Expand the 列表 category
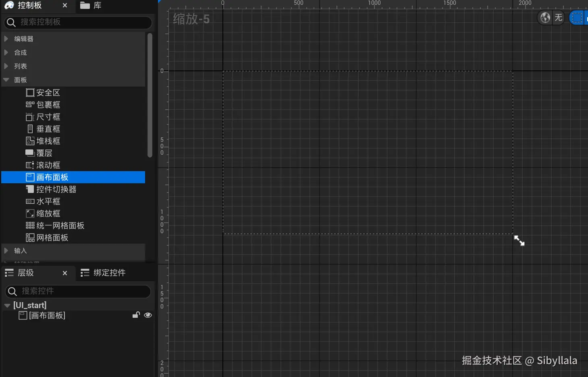This screenshot has width=588, height=377. coord(6,66)
